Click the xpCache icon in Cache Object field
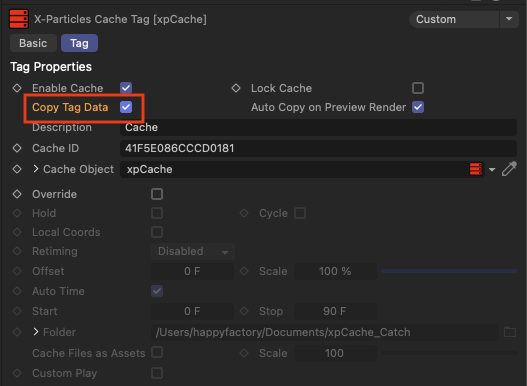527x386 pixels. [476, 169]
